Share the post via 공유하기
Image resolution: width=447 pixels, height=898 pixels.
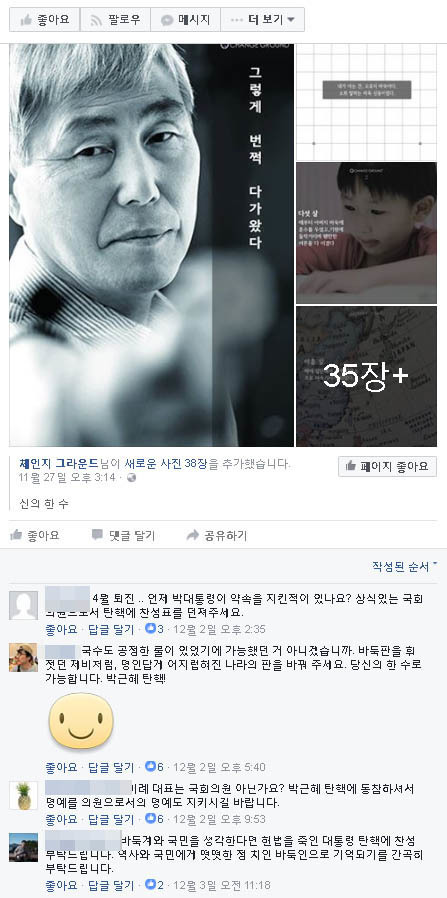tap(217, 535)
